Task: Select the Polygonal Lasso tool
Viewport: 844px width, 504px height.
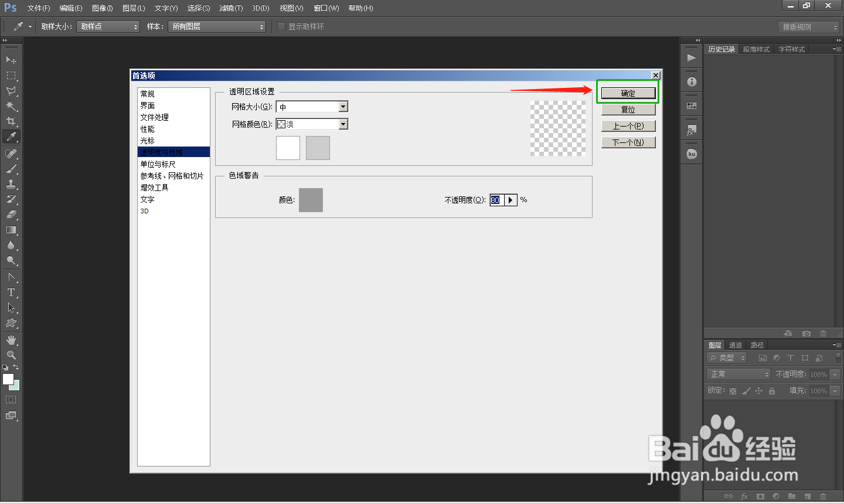Action: 11,91
